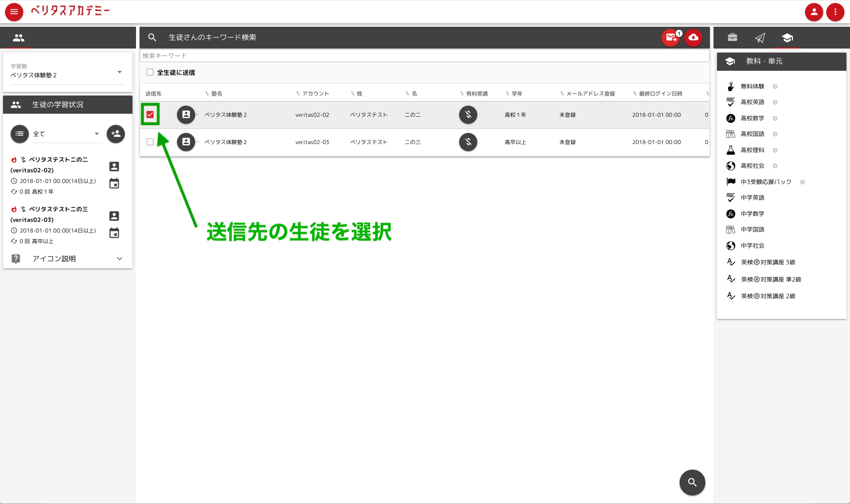Click the red cloud download icon
Screen dimensions: 850x504
tap(693, 37)
